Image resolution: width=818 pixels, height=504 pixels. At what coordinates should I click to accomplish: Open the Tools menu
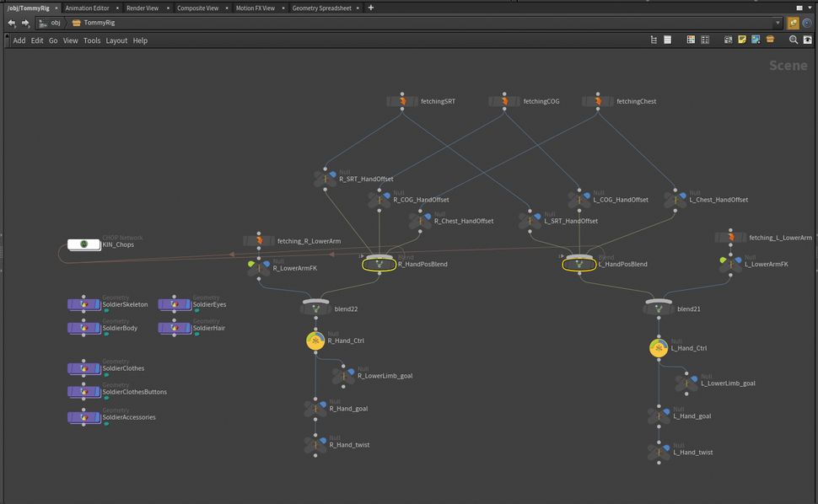tap(92, 40)
